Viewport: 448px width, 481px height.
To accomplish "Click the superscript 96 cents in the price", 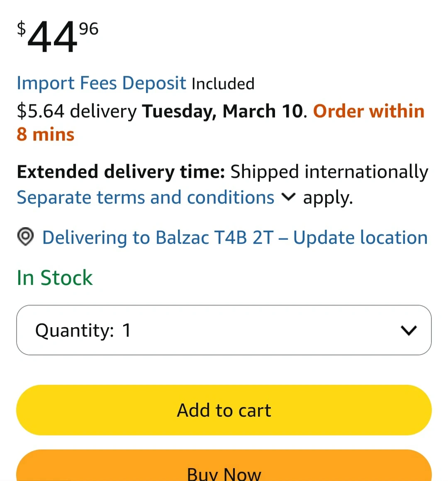I will click(x=88, y=29).
